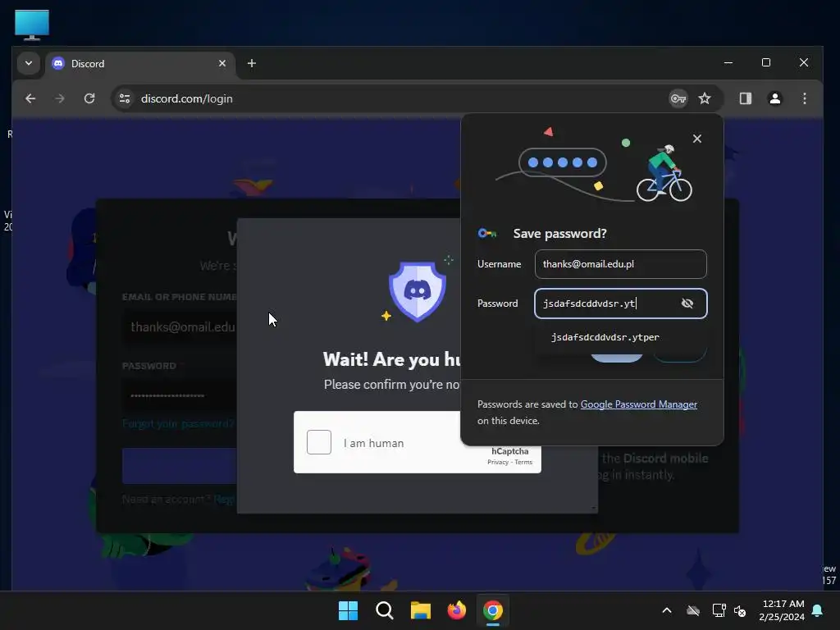Open the hCaptcha Terms link

(523, 463)
